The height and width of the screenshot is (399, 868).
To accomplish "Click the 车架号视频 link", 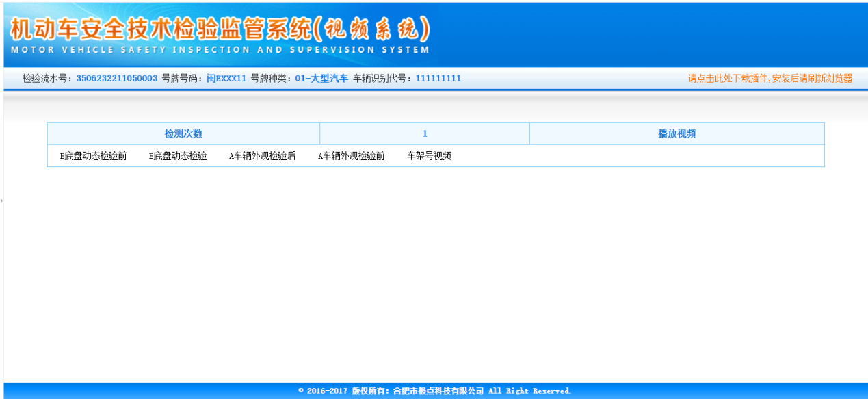I will (429, 156).
